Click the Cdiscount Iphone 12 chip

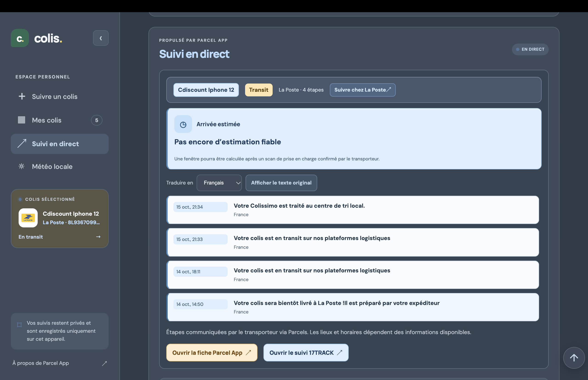[206, 90]
